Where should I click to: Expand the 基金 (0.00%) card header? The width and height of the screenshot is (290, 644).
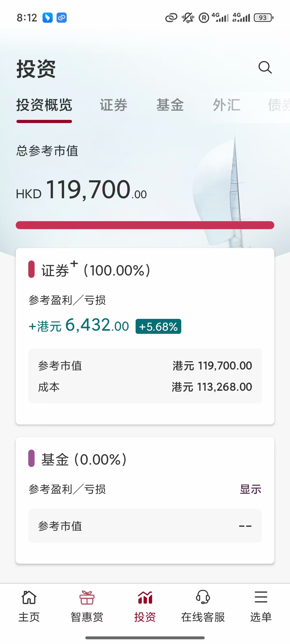pos(84,459)
